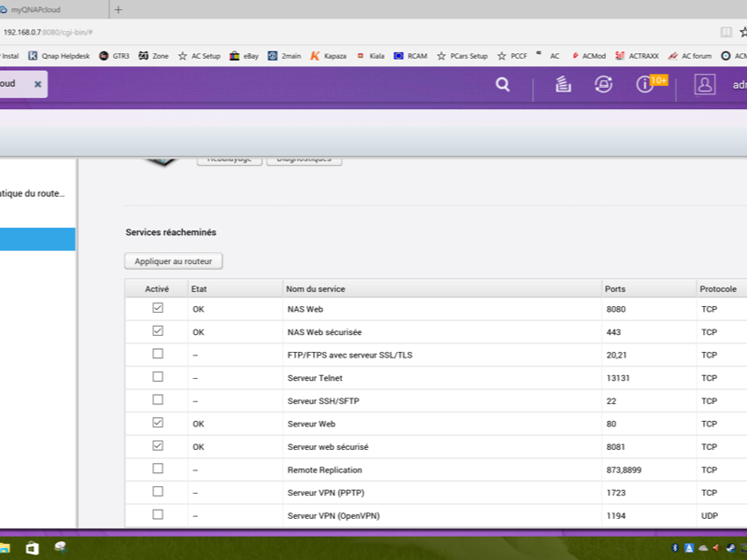Click the external devices sync icon
The height and width of the screenshot is (560, 747).
[603, 85]
